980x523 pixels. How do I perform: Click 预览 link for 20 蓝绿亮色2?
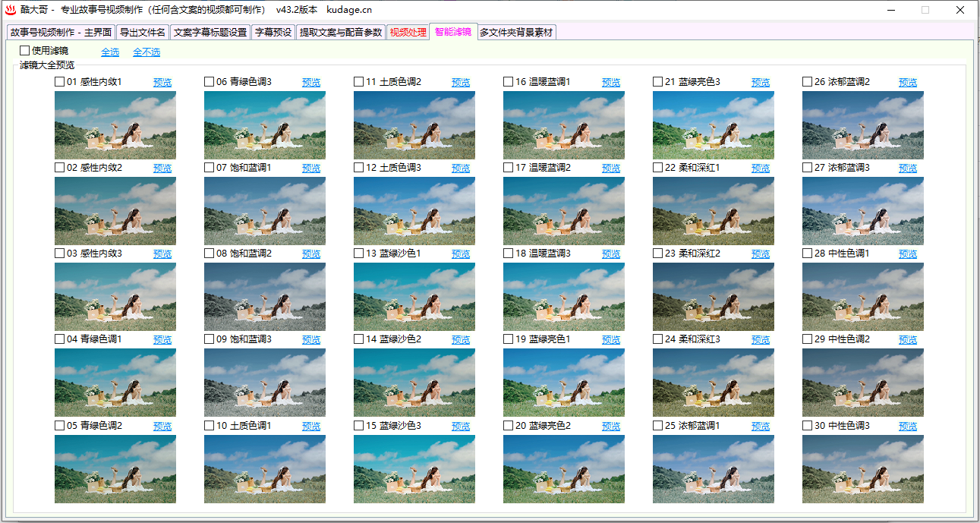click(611, 427)
